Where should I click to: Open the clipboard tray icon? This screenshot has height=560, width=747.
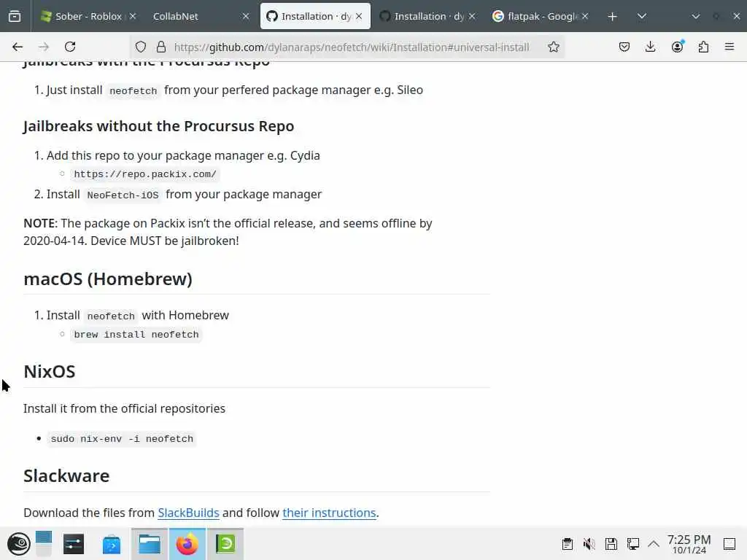point(567,544)
